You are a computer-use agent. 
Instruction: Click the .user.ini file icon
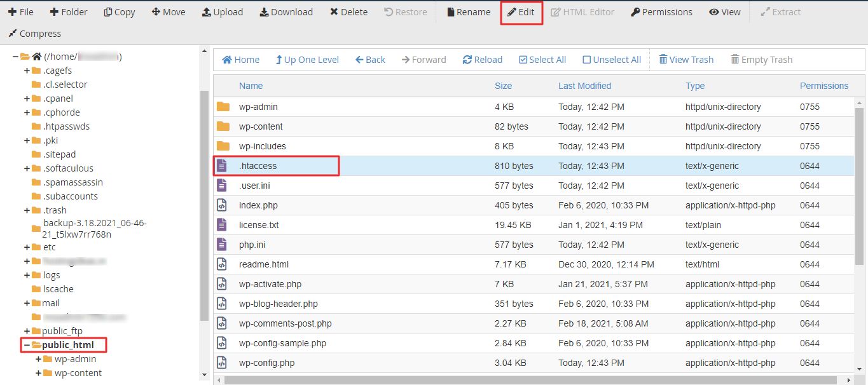click(x=222, y=186)
